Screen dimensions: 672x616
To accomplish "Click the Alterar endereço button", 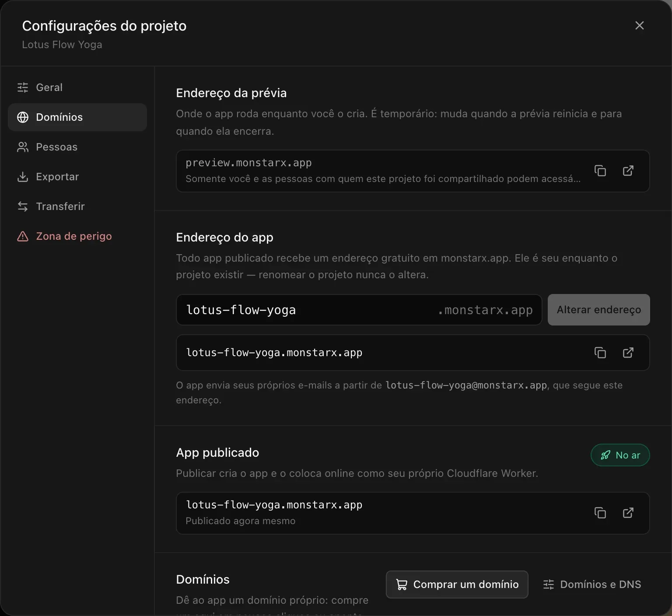I will (599, 310).
